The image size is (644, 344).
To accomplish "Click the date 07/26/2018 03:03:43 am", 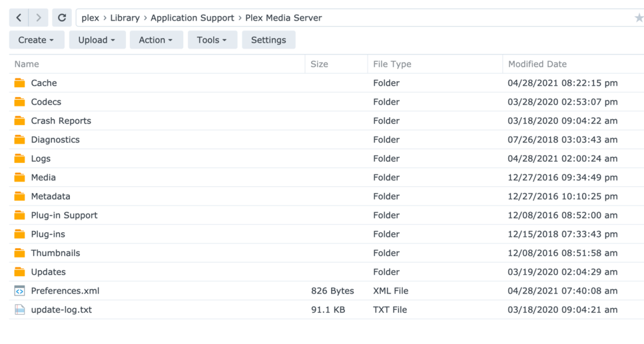I will (563, 140).
